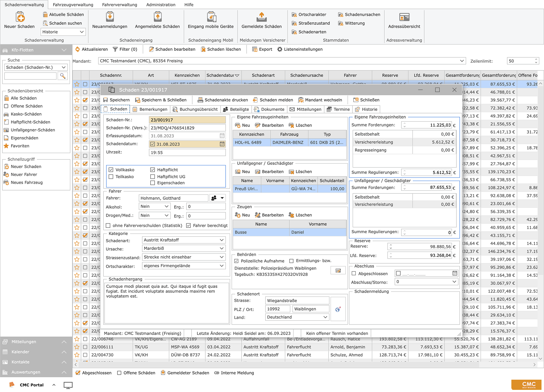Viewport: 544px width, 392px height.
Task: Click the Uhrzeit input field
Action: tap(187, 153)
